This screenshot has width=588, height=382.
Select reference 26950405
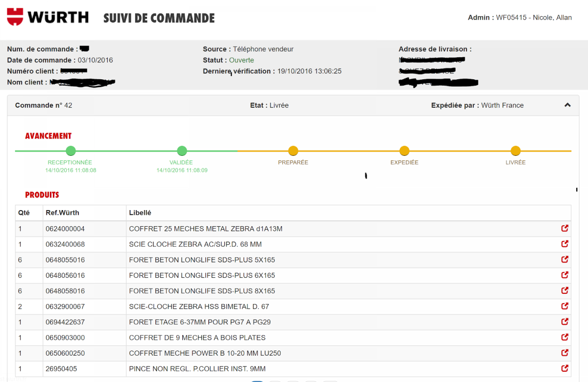coord(61,369)
